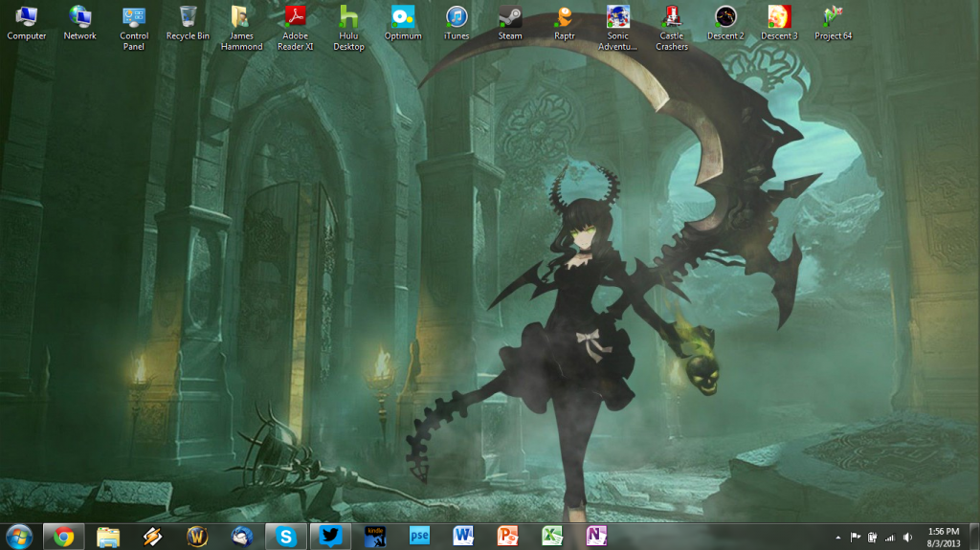Open Action Center flag in tray

[x=856, y=538]
